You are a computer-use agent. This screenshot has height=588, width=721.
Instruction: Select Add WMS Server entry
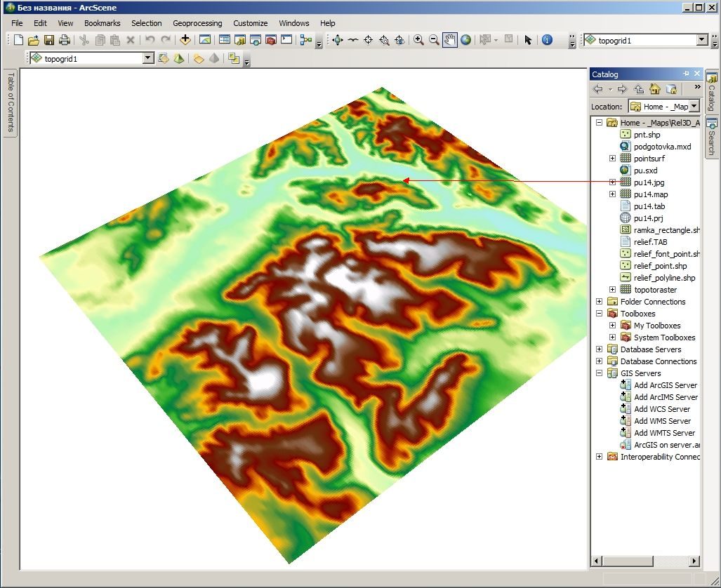[x=662, y=421]
